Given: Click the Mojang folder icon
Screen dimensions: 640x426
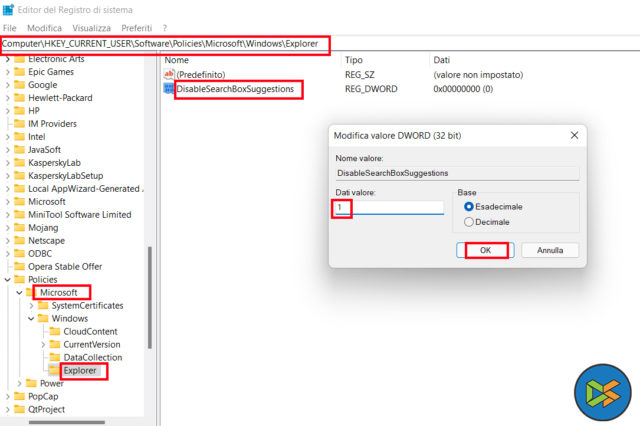Looking at the screenshot, I should pos(19,228).
